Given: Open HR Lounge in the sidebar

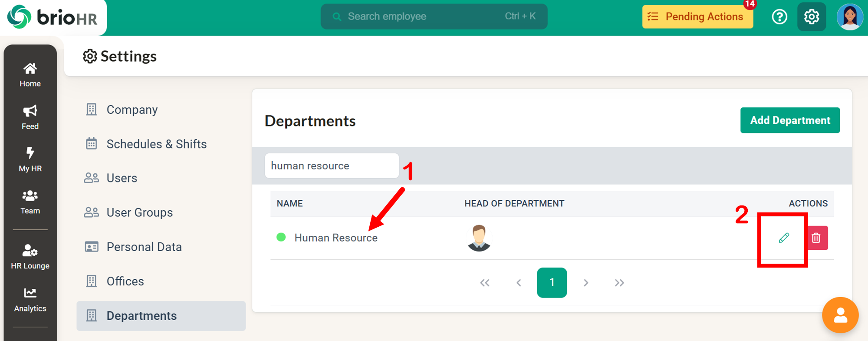Looking at the screenshot, I should (x=30, y=256).
